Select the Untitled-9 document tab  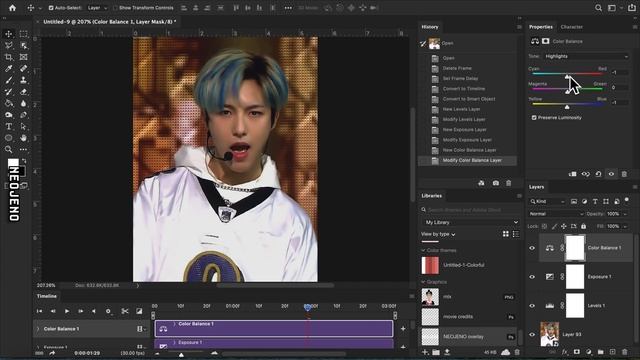tap(109, 22)
